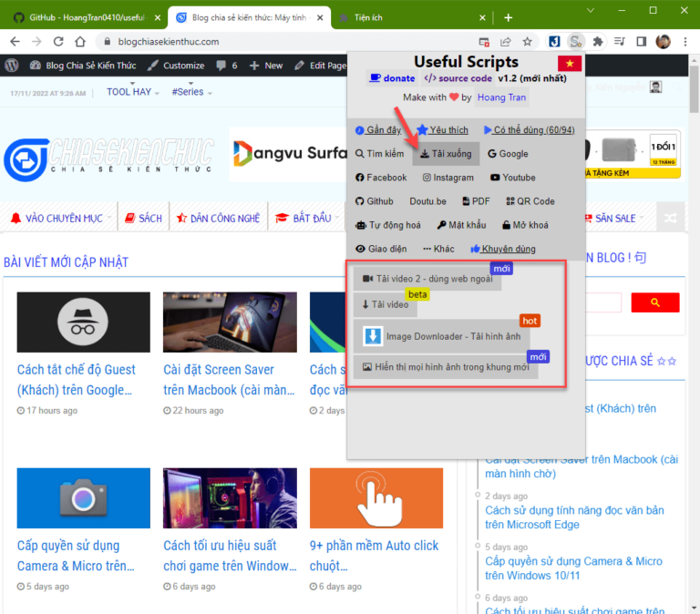Screen dimensions: 700x614
Task: Click the Image Downloader script entry
Action: [441, 336]
